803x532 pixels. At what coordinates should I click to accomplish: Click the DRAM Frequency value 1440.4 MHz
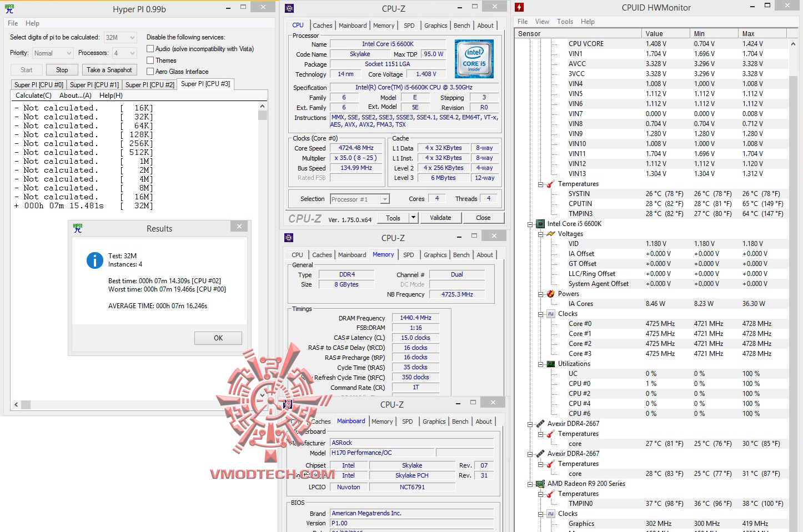click(415, 318)
